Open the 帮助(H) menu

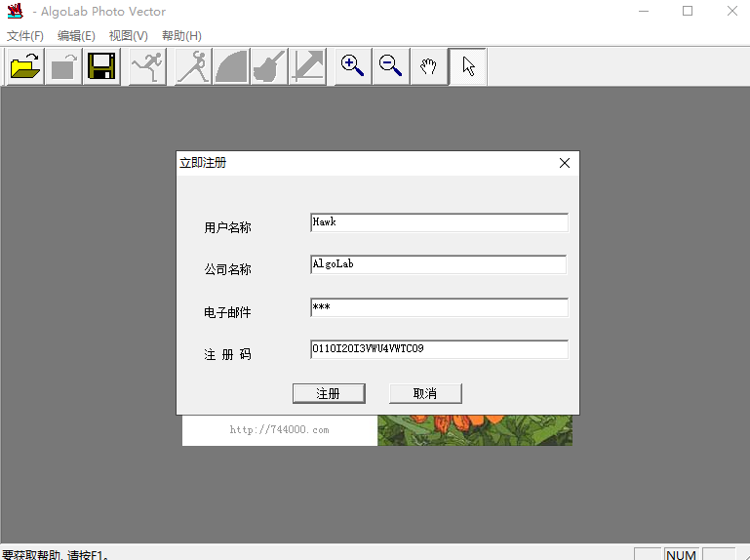pyautogui.click(x=181, y=36)
